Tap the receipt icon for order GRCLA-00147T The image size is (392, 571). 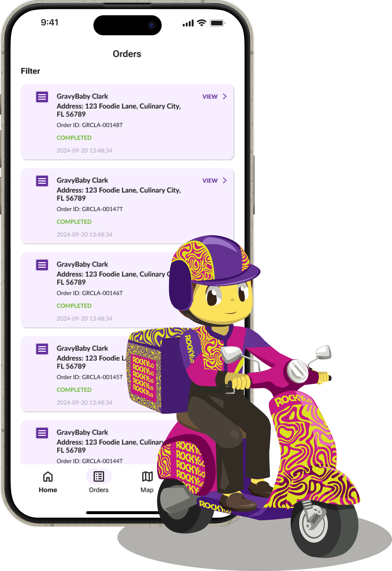(42, 181)
